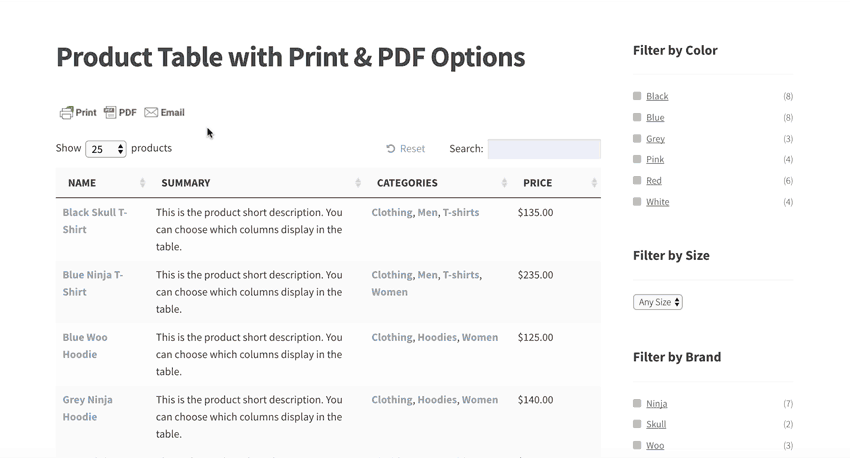
Task: Check the Black color filter checkbox
Action: click(637, 96)
